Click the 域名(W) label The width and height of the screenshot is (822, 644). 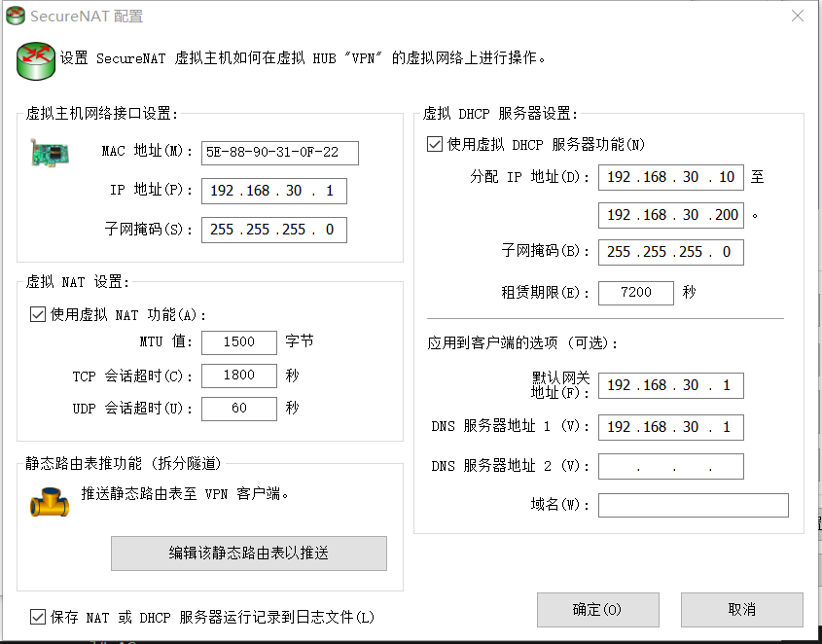(x=560, y=506)
